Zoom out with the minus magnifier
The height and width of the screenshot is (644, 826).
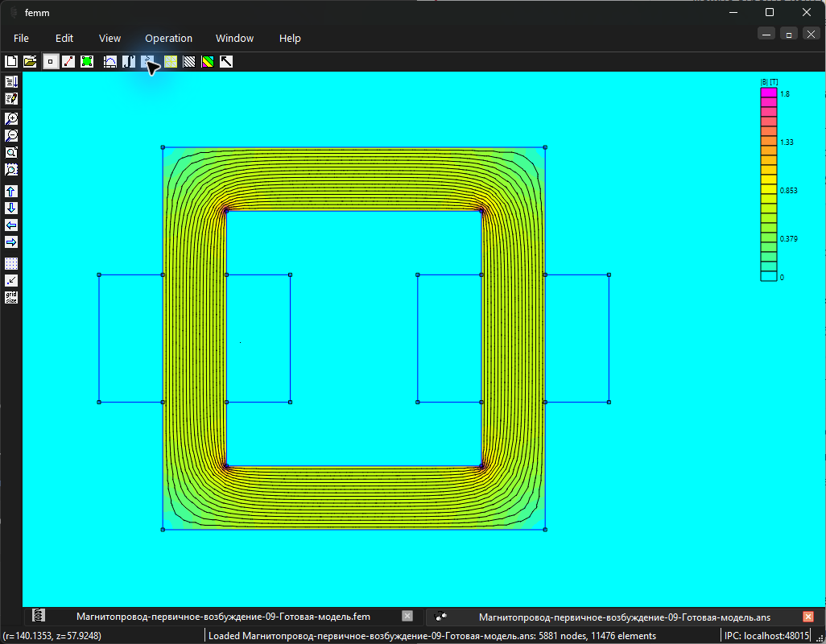click(x=11, y=135)
